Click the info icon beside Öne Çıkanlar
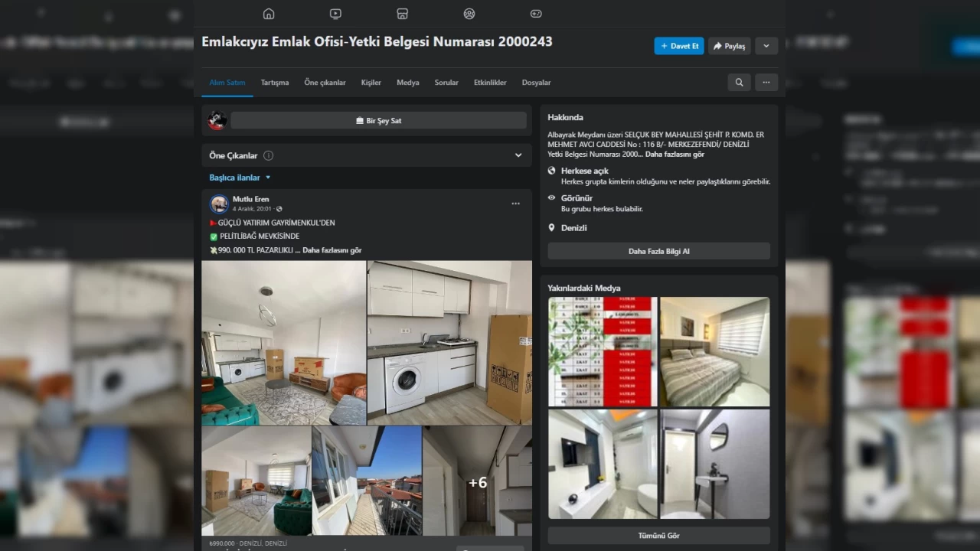The width and height of the screenshot is (980, 551). click(x=269, y=155)
